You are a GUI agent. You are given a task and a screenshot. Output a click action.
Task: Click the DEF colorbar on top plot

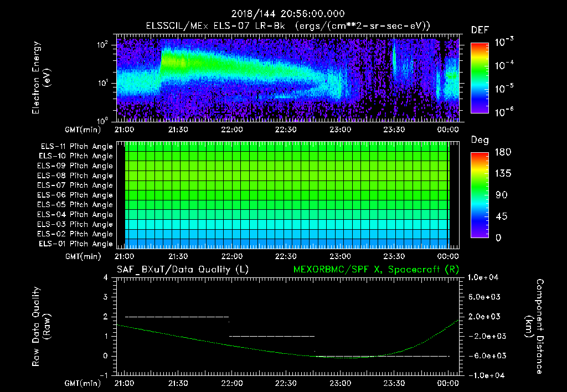pyautogui.click(x=480, y=78)
